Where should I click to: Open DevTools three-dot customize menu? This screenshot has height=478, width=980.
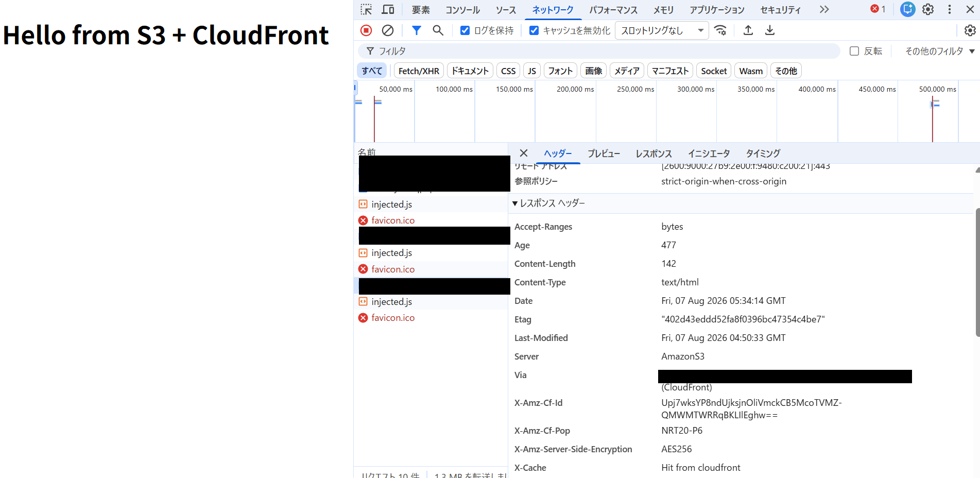pos(950,9)
